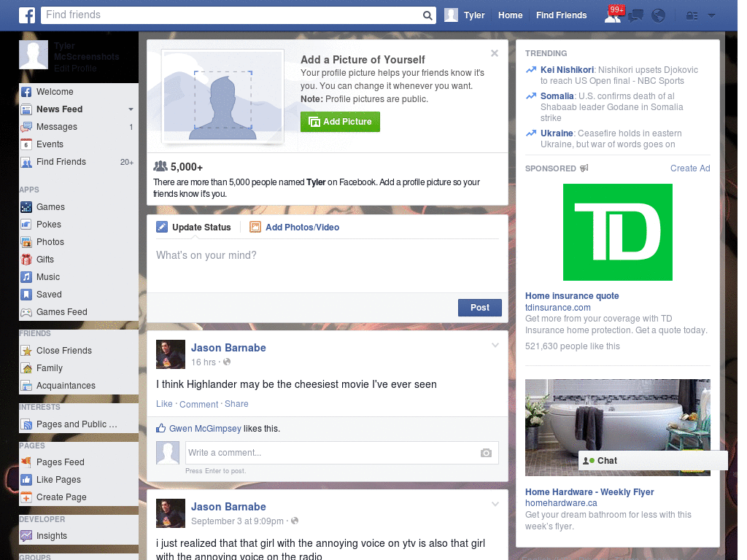Click the Gifts icon in sidebar
747x560 pixels.
(26, 260)
